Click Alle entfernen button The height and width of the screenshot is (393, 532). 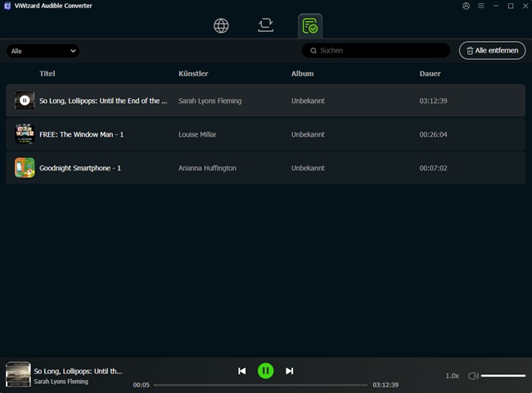coord(492,51)
